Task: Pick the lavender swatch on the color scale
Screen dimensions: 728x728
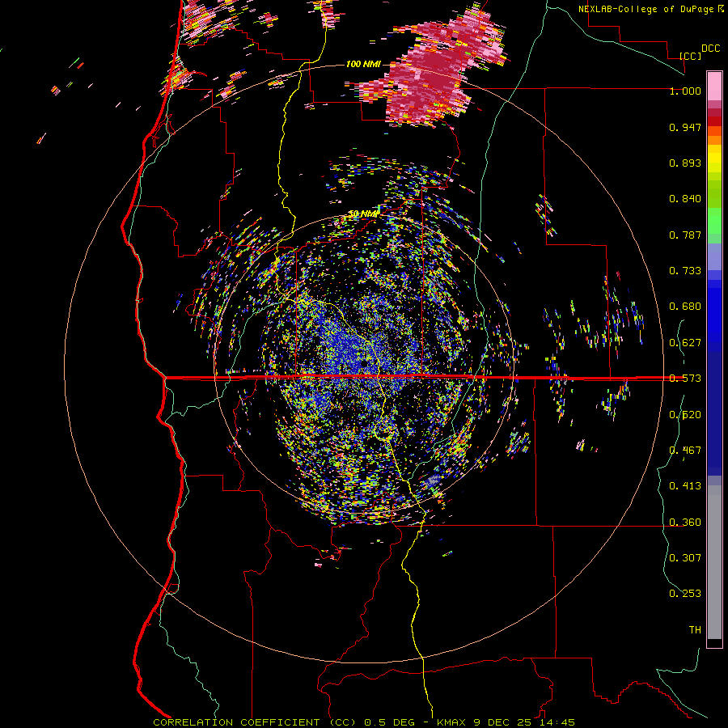Action: tap(714, 256)
